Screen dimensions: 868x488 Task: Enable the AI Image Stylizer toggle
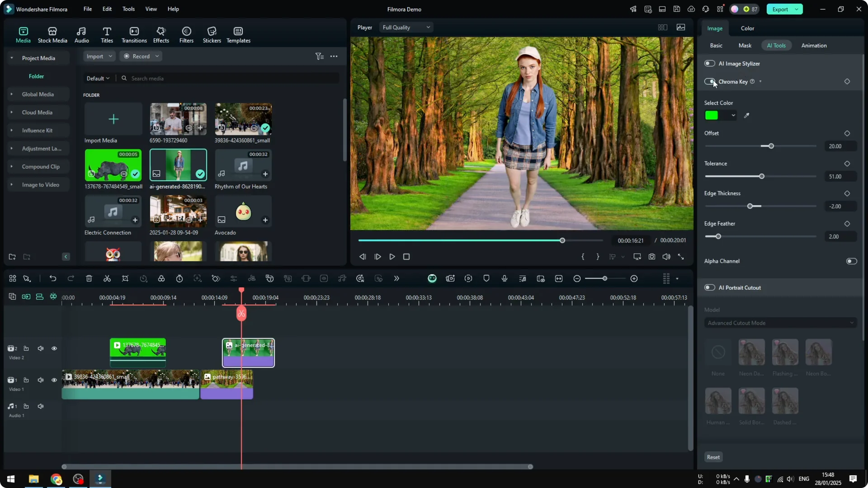click(x=709, y=63)
